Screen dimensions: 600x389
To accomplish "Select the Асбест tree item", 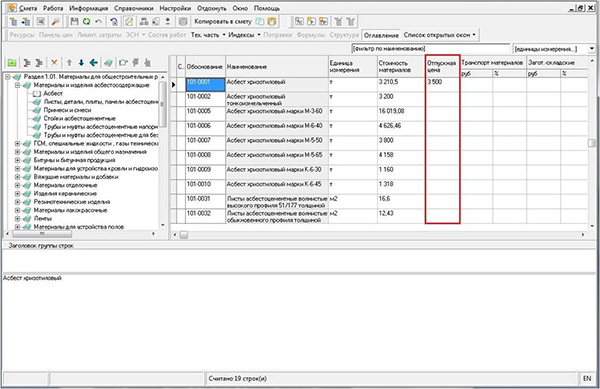I will pos(53,93).
